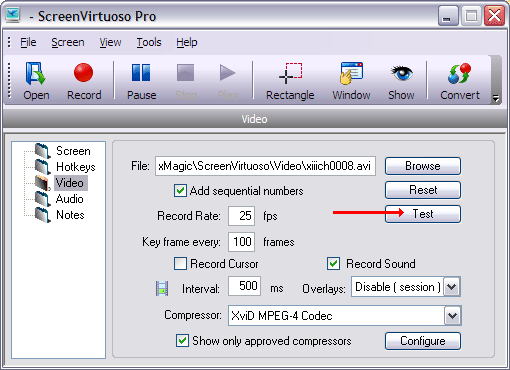Click the greyed Stop toolbar icon
The image size is (510, 370).
click(x=186, y=81)
